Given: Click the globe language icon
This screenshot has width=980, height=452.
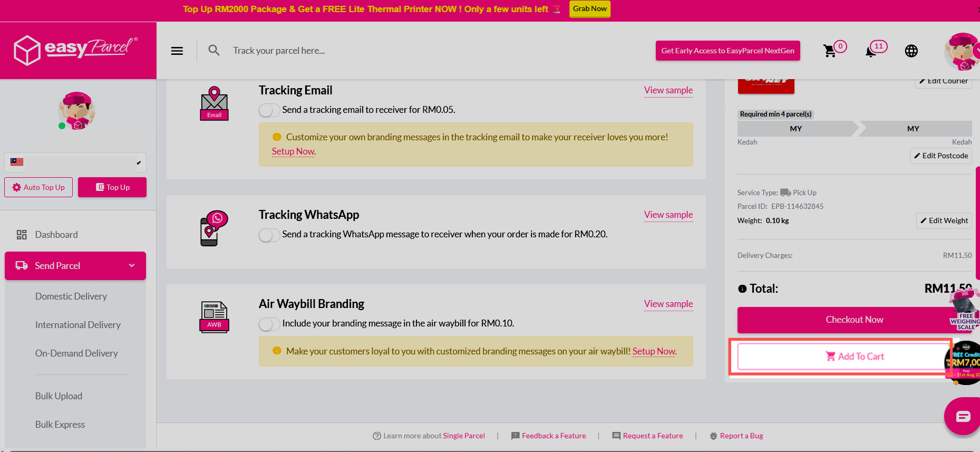Looking at the screenshot, I should point(911,51).
